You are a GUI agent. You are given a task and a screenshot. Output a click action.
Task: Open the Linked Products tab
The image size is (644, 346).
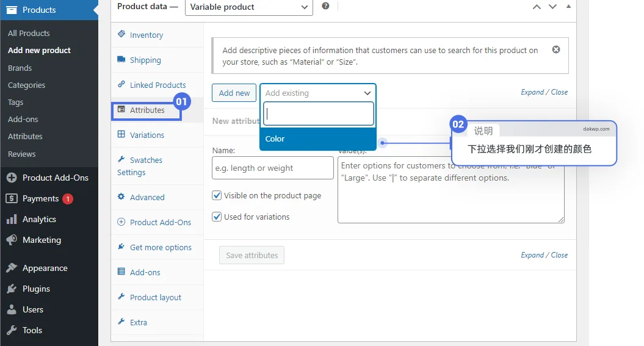(x=157, y=85)
